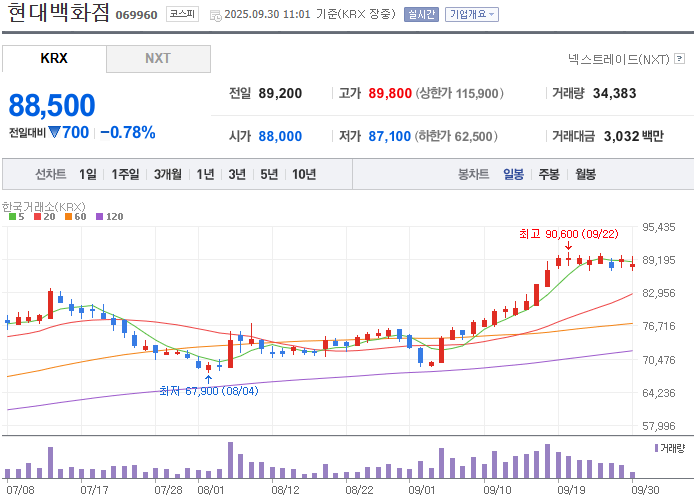Click the calendar icon beside the date
The height and width of the screenshot is (496, 694).
[x=216, y=15]
